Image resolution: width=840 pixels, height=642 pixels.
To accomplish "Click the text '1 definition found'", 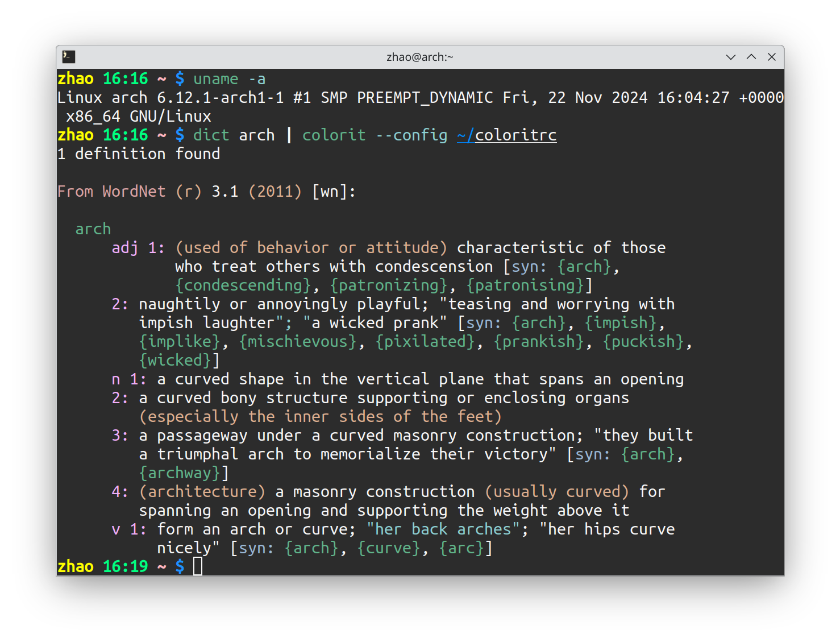I will [x=139, y=154].
